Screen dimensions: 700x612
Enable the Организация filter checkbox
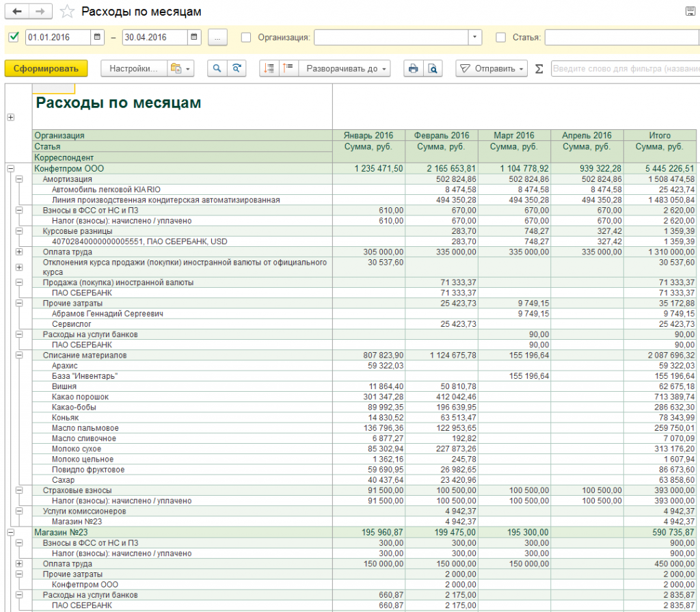pos(246,37)
